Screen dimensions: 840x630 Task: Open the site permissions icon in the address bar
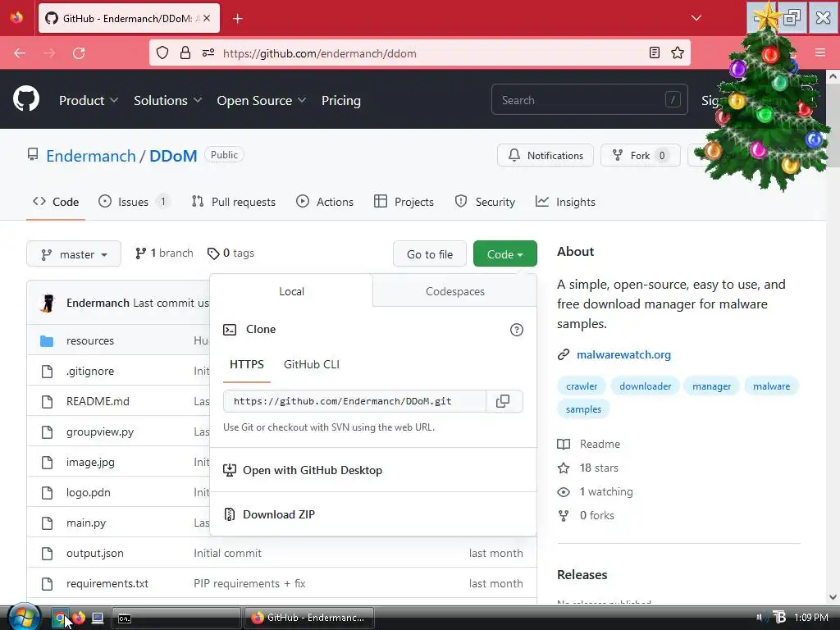208,52
